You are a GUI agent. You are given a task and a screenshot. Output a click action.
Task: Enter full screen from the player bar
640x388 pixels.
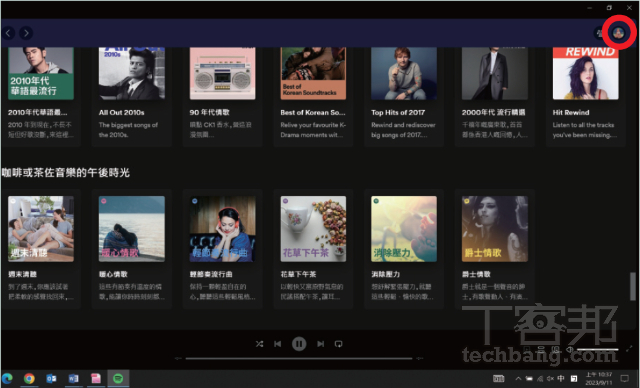[630, 349]
